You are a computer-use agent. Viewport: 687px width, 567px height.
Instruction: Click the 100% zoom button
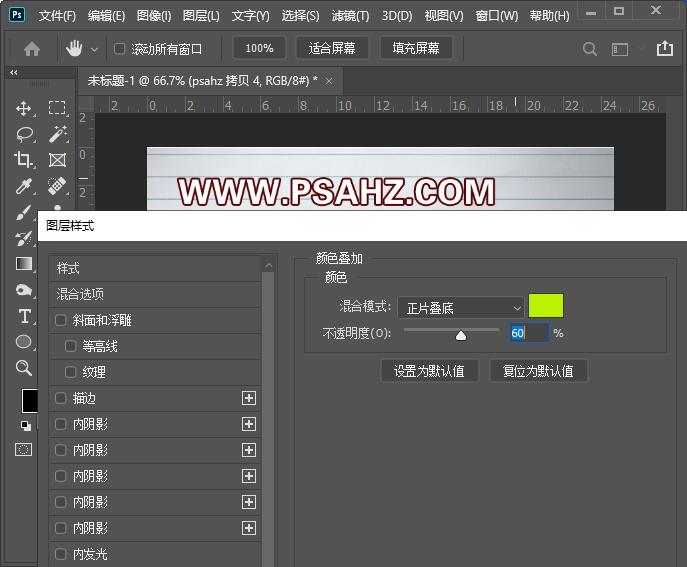259,48
